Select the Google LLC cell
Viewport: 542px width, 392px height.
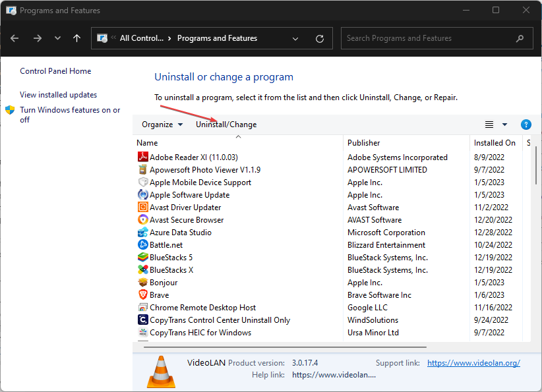367,308
